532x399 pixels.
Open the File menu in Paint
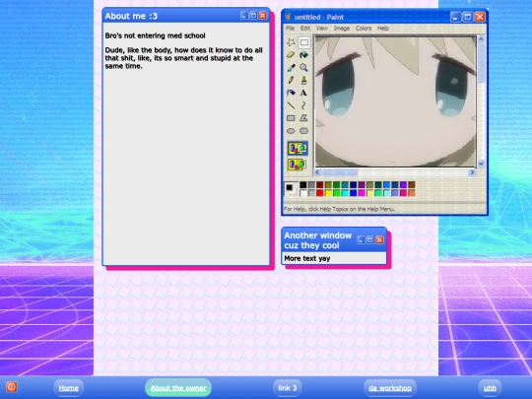tap(290, 29)
